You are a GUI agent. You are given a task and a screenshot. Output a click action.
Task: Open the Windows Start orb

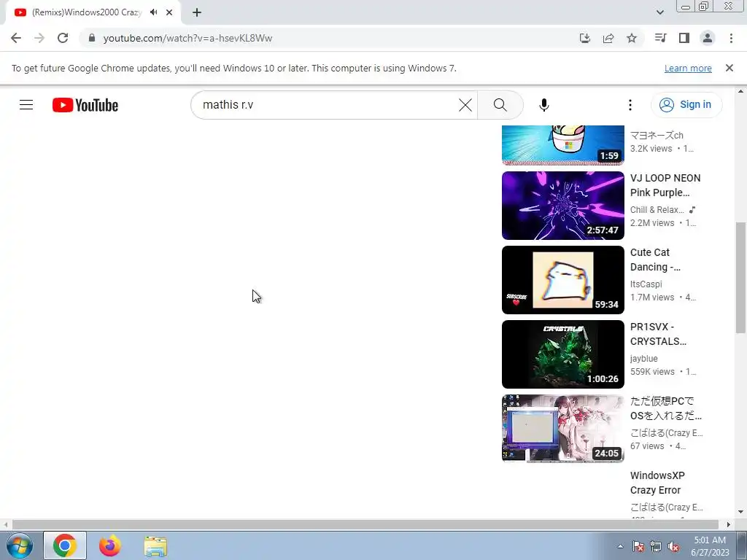pyautogui.click(x=19, y=545)
